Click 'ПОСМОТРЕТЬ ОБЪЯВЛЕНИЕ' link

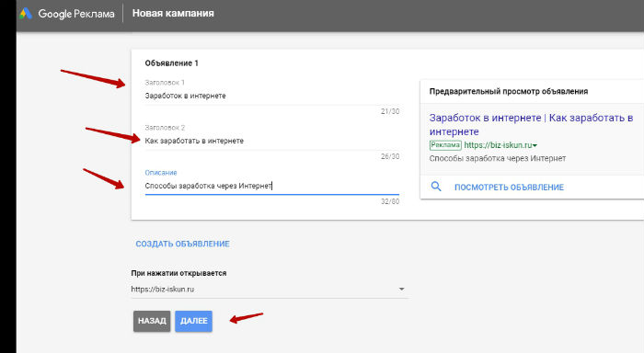(509, 188)
